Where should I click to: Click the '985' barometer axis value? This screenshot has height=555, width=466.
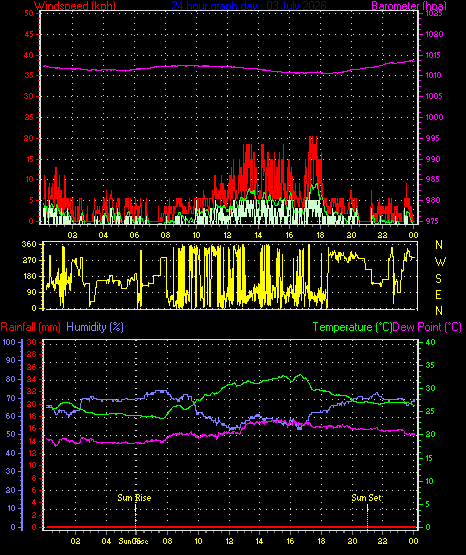pyautogui.click(x=433, y=179)
